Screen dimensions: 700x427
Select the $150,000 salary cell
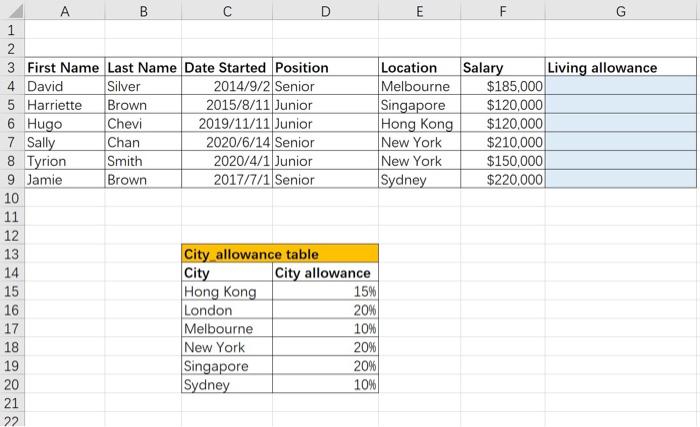tap(503, 161)
